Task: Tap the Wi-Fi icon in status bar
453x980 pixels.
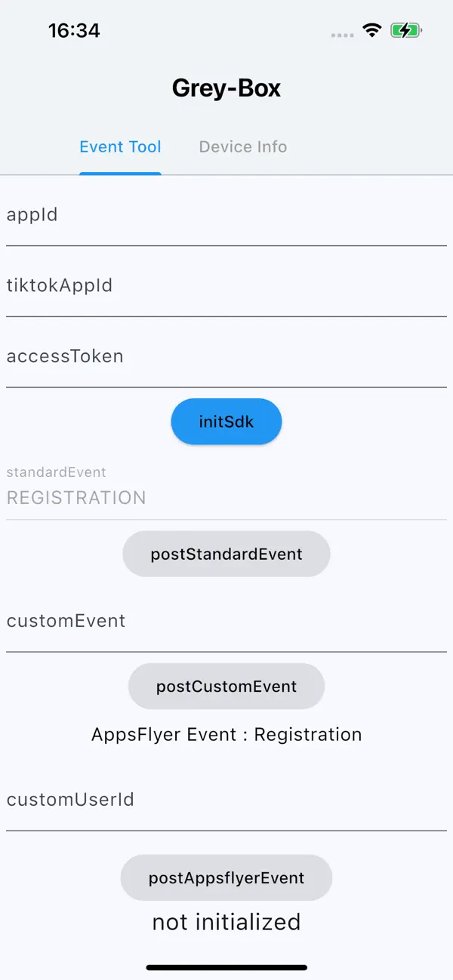Action: coord(371,30)
